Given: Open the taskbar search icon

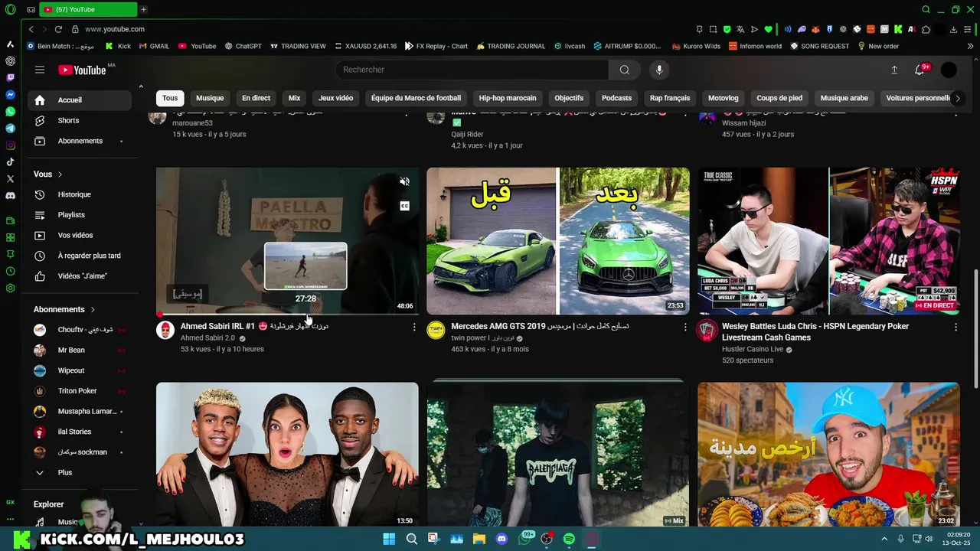Looking at the screenshot, I should 411,539.
